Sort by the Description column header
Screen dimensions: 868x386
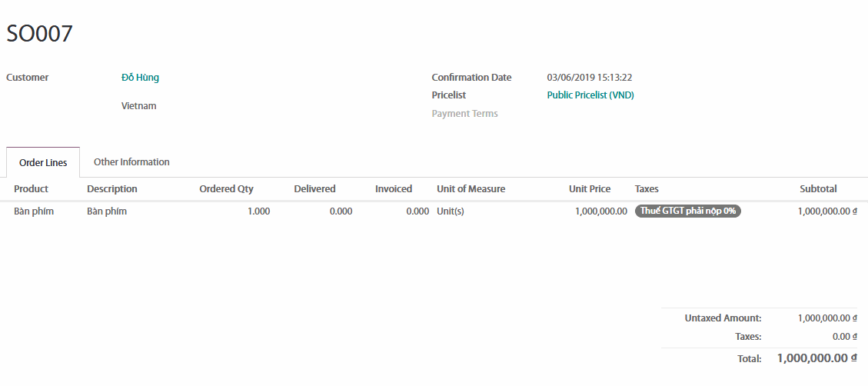click(x=112, y=189)
